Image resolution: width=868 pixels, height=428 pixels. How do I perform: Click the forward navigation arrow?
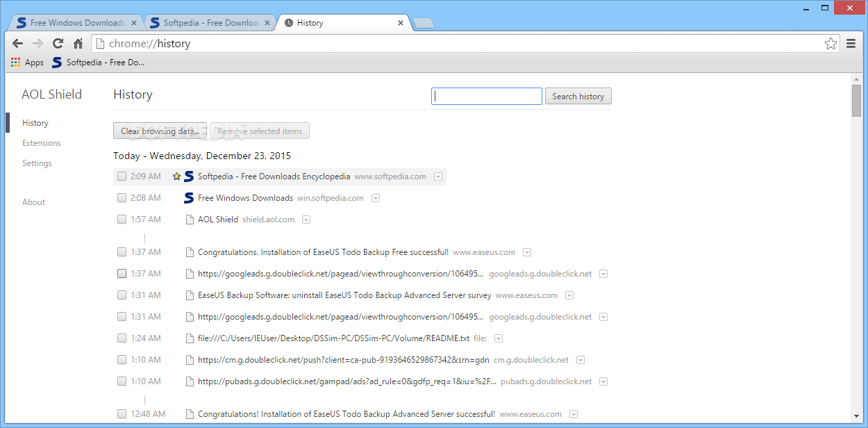37,43
